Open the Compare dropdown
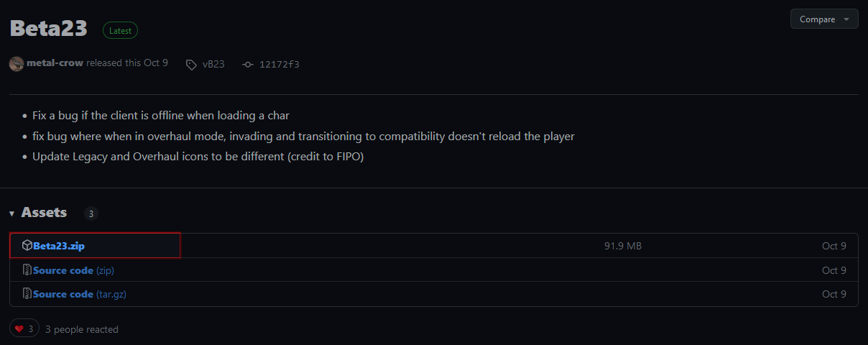The image size is (868, 345). pyautogui.click(x=823, y=19)
